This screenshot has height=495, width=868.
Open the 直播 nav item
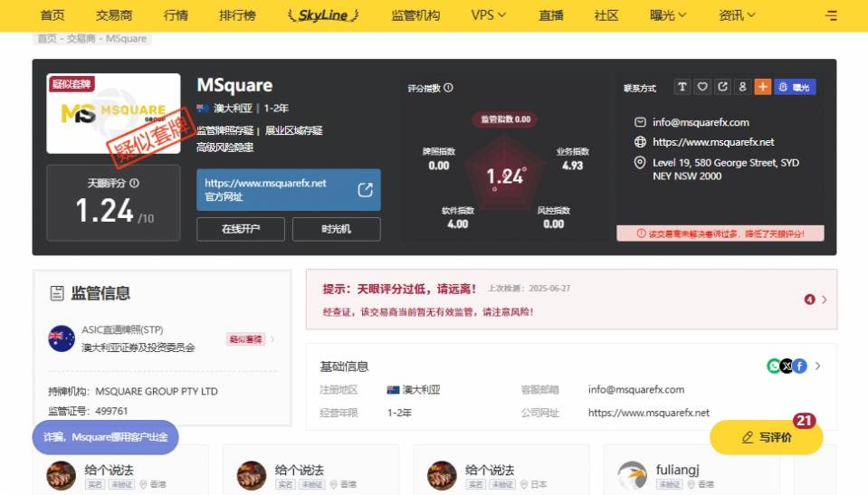(x=551, y=15)
